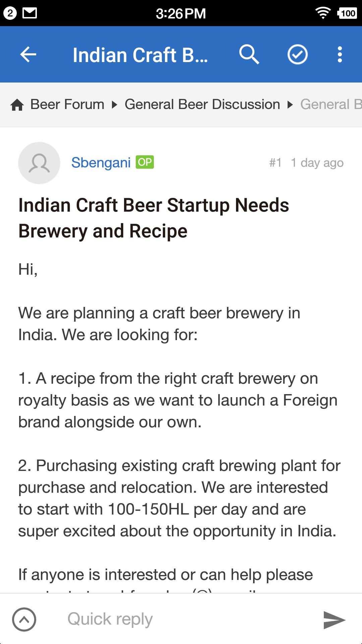Tap the truncated General B breadcrumb
Image resolution: width=362 pixels, height=644 pixels.
[x=330, y=104]
